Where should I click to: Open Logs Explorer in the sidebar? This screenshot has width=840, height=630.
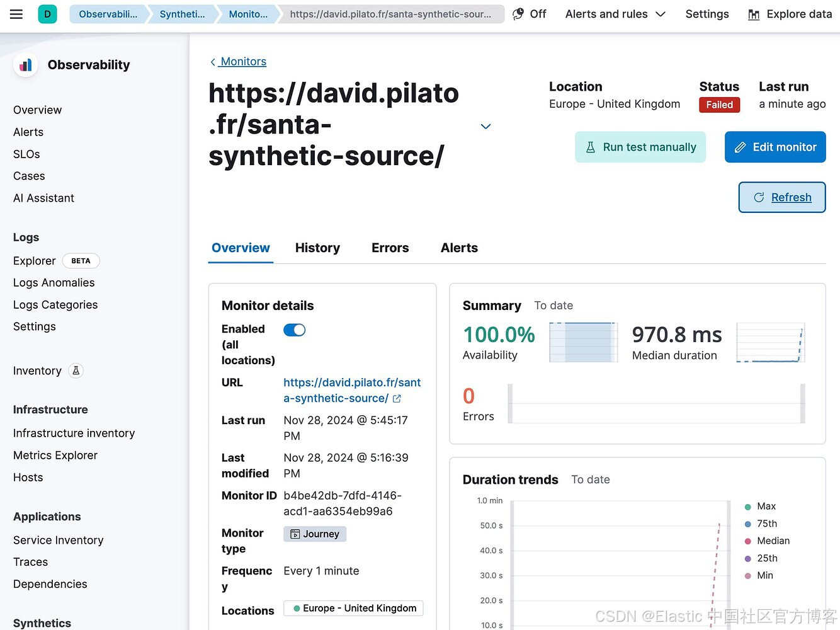click(35, 261)
